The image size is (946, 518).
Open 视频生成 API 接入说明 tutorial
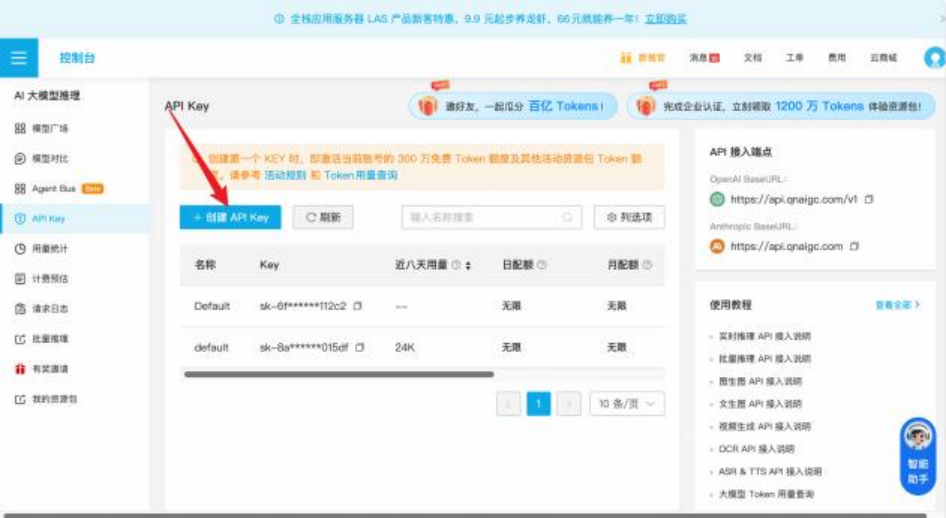764,426
